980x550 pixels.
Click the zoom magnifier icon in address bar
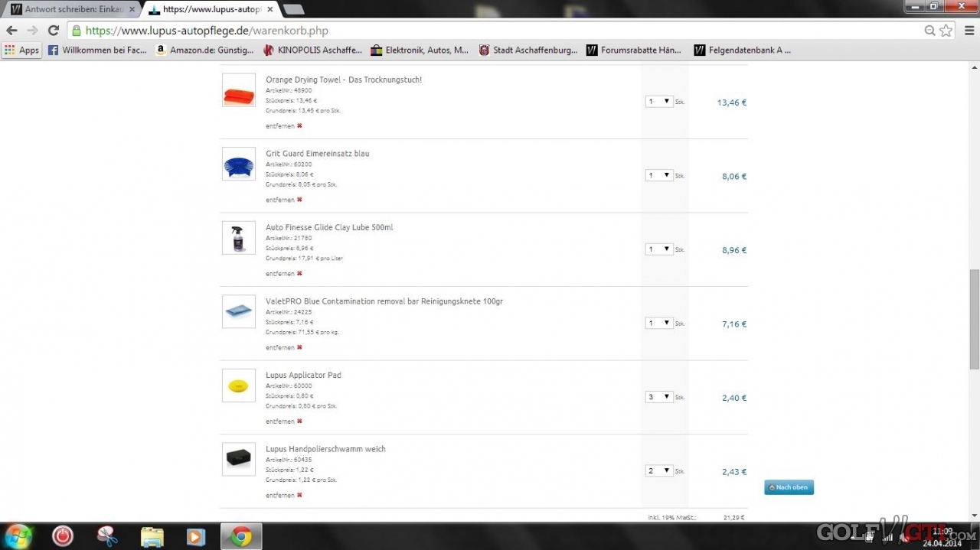pyautogui.click(x=929, y=31)
